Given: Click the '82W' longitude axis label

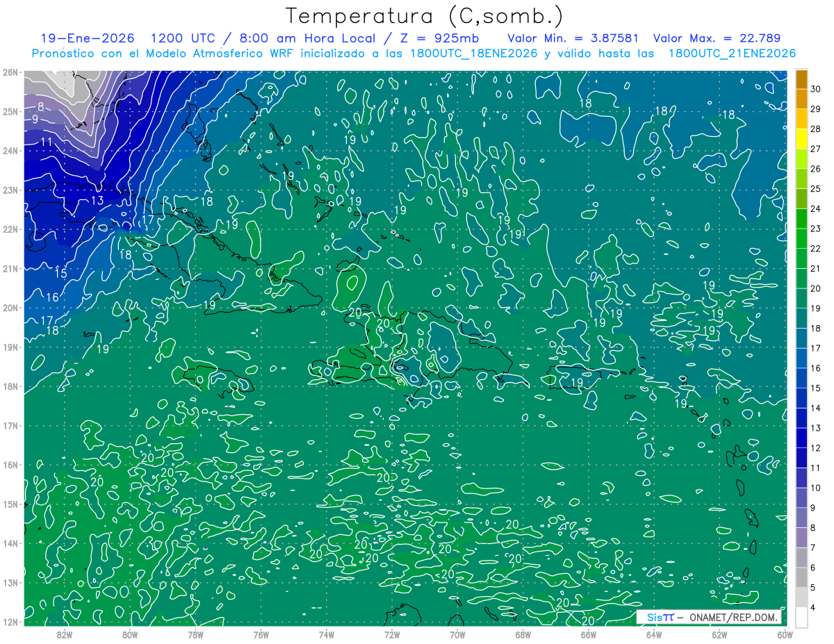Looking at the screenshot, I should pos(65,634).
